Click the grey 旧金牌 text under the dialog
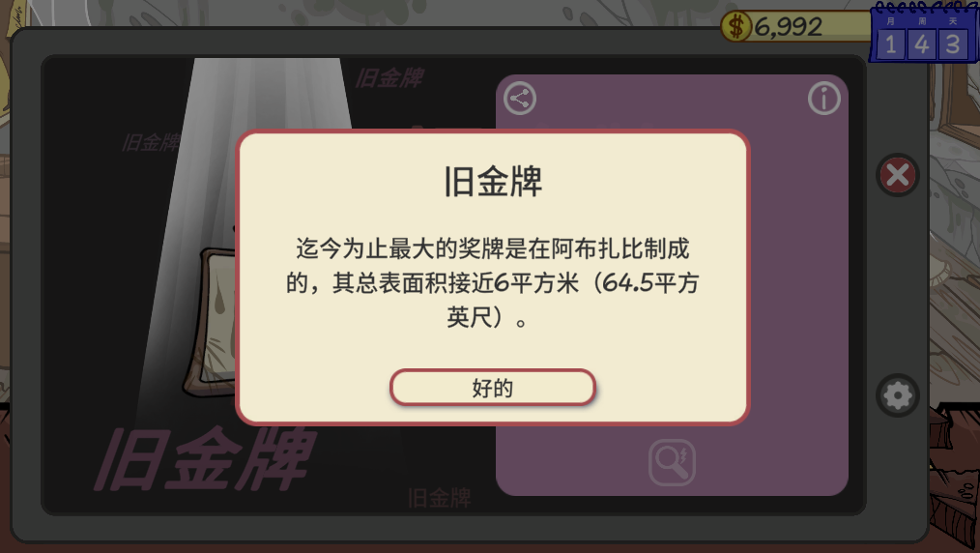 pyautogui.click(x=440, y=498)
